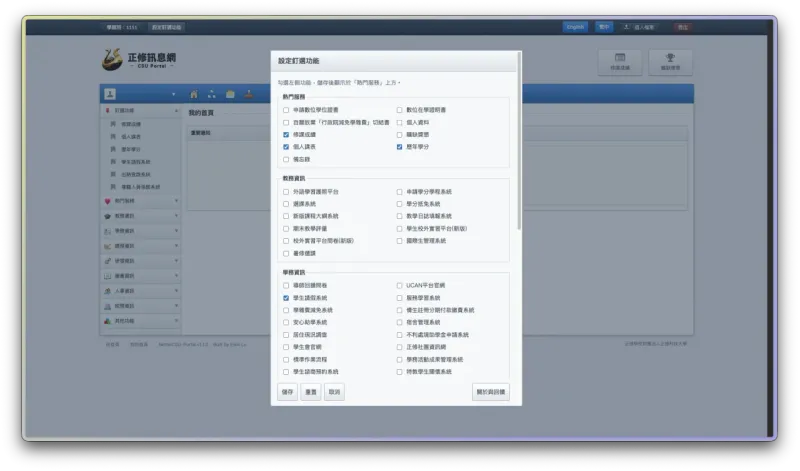The image size is (800, 471).
Task: Check the 學生會官網 checkbox
Action: (286, 347)
